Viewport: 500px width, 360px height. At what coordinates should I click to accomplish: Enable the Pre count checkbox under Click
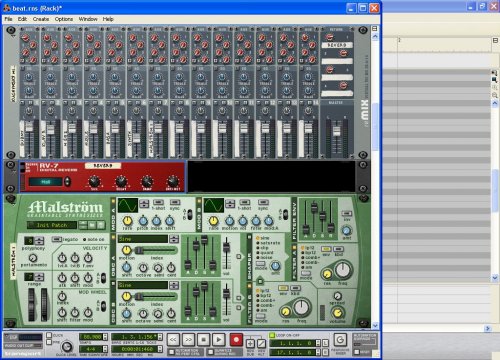tap(49, 342)
